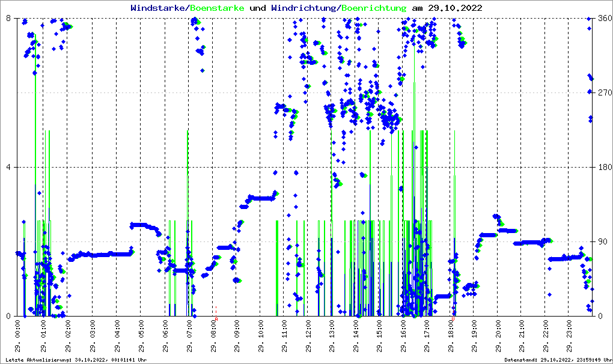This screenshot has height=364, width=613.
Task: Click the x-axis label '29. 00:00'
Action: 17,336
